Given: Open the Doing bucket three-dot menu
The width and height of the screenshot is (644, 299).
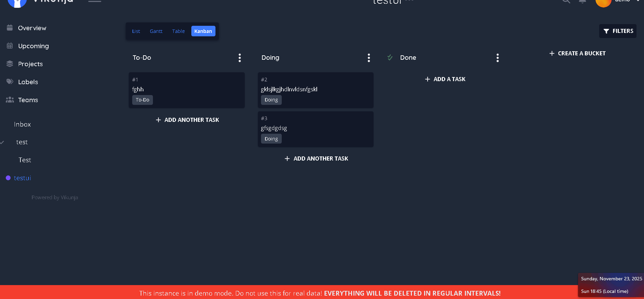Looking at the screenshot, I should (369, 58).
